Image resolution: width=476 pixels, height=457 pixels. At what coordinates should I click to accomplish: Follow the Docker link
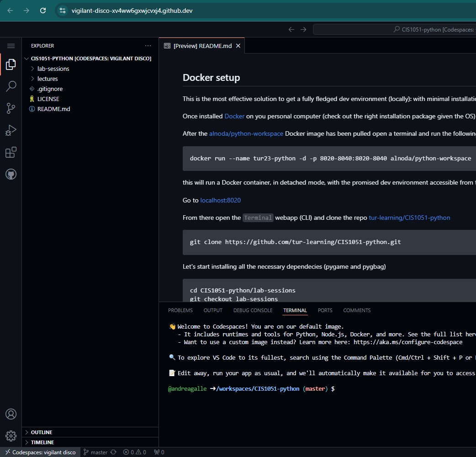click(234, 116)
